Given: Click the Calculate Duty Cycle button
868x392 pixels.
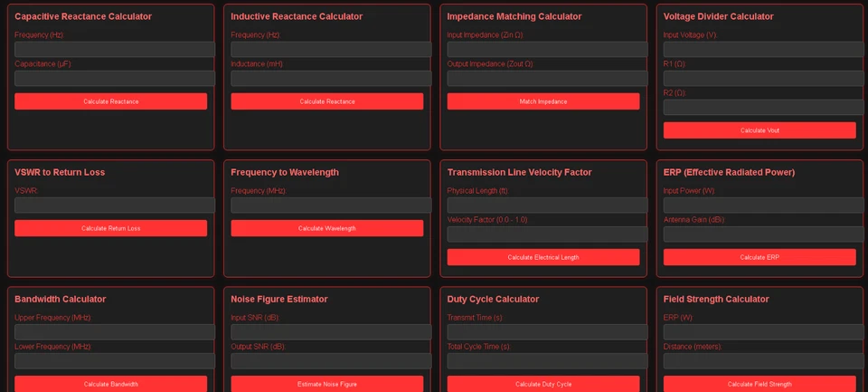Looking at the screenshot, I should click(x=543, y=384).
